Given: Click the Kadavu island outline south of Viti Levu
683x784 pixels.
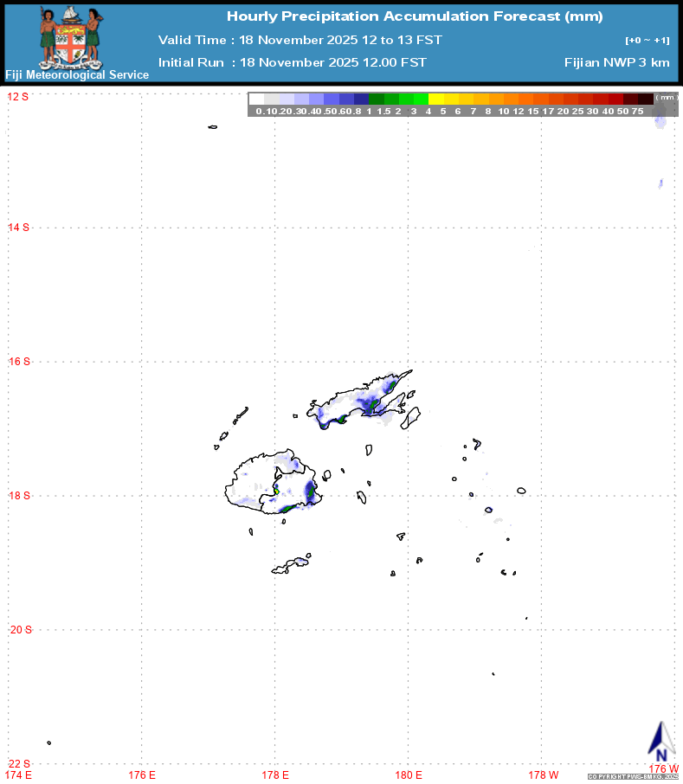Looking at the screenshot, I should tap(290, 566).
